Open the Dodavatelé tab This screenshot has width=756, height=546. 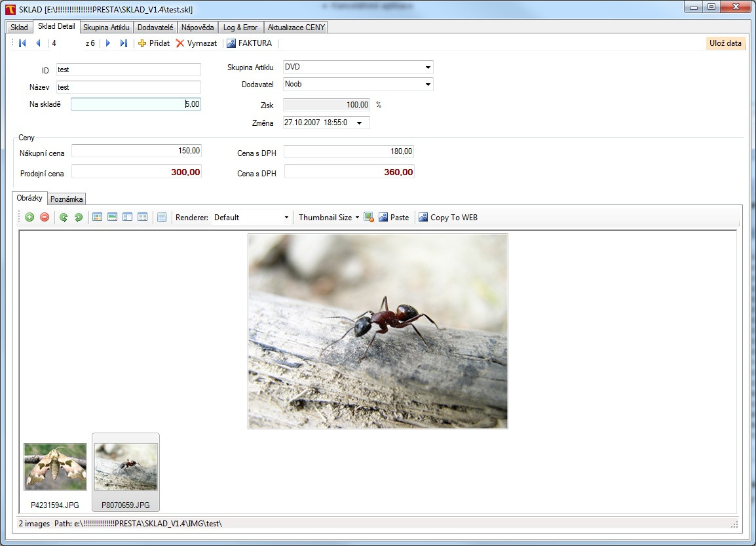pos(155,28)
